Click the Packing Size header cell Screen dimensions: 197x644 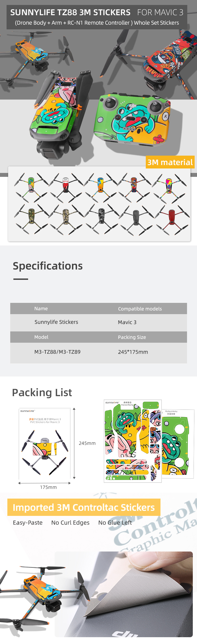(132, 337)
